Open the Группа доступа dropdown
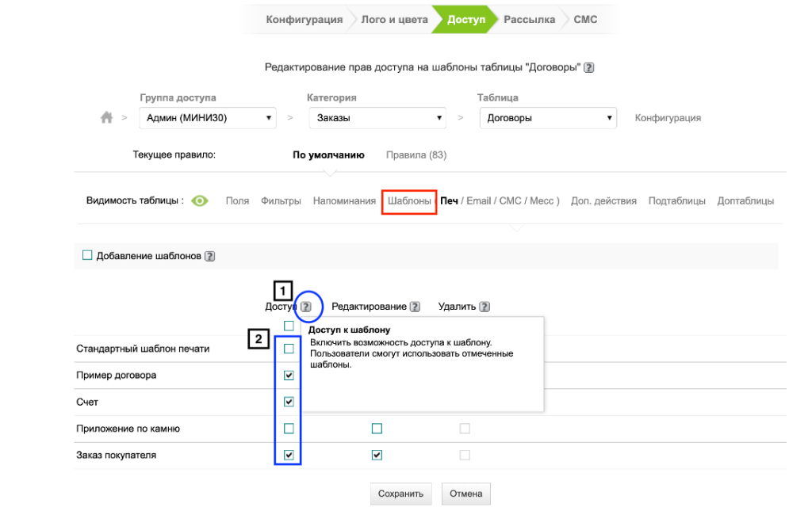 [x=207, y=118]
